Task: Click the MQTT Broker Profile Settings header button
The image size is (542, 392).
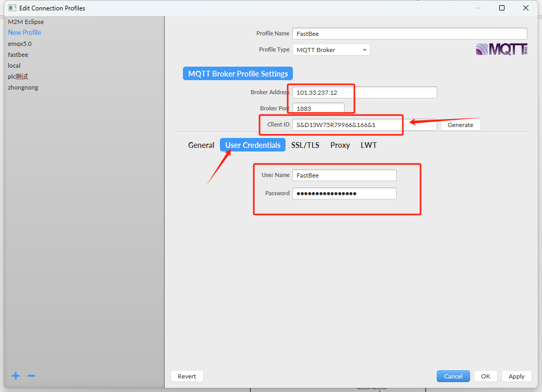Action: click(x=237, y=73)
